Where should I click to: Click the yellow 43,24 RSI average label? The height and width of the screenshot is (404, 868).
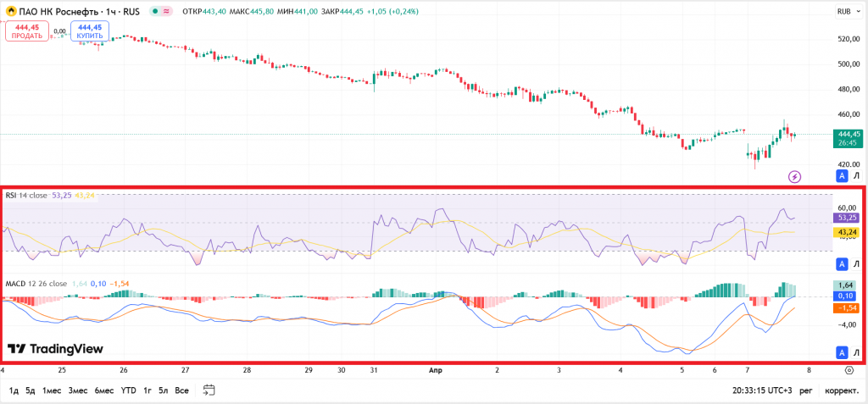pos(848,232)
